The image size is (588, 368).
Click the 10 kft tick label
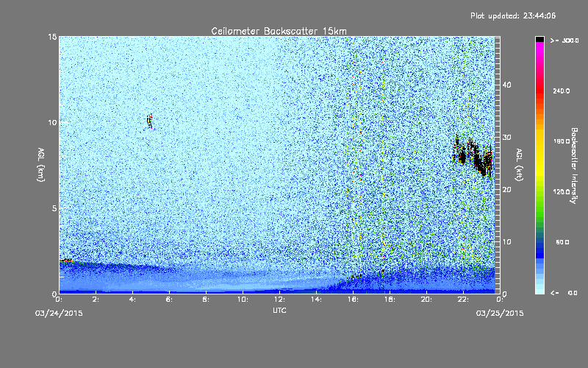pos(506,242)
